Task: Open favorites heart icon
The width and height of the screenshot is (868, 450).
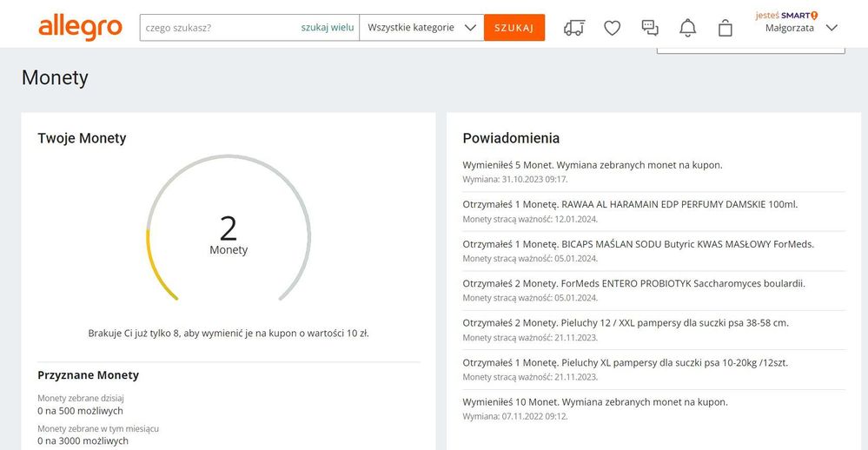Action: coord(612,28)
